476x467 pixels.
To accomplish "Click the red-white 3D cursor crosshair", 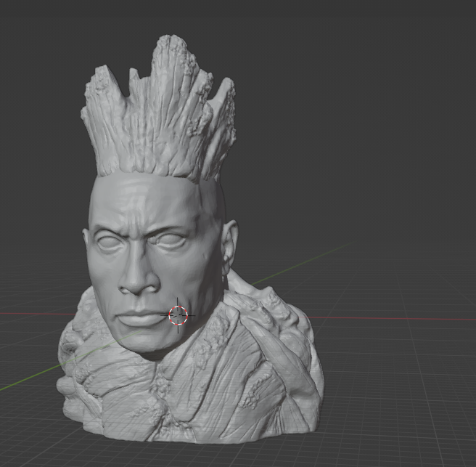I will pyautogui.click(x=178, y=315).
